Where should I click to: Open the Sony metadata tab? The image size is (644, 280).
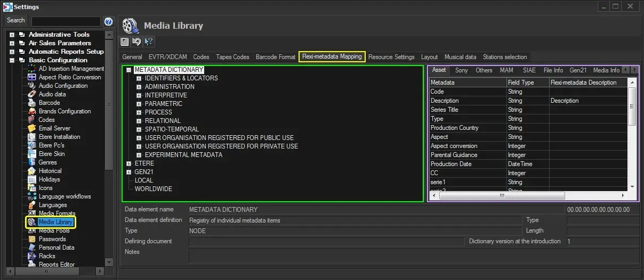pos(461,70)
